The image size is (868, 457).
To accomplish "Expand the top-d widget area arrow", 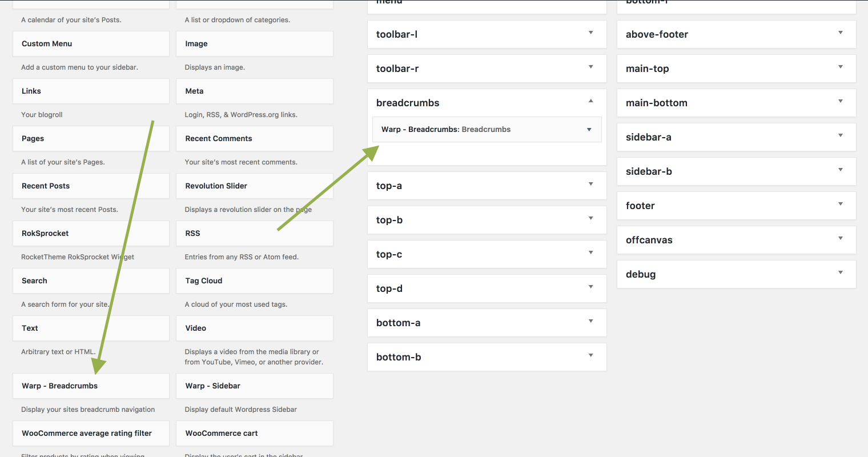I will click(x=591, y=287).
